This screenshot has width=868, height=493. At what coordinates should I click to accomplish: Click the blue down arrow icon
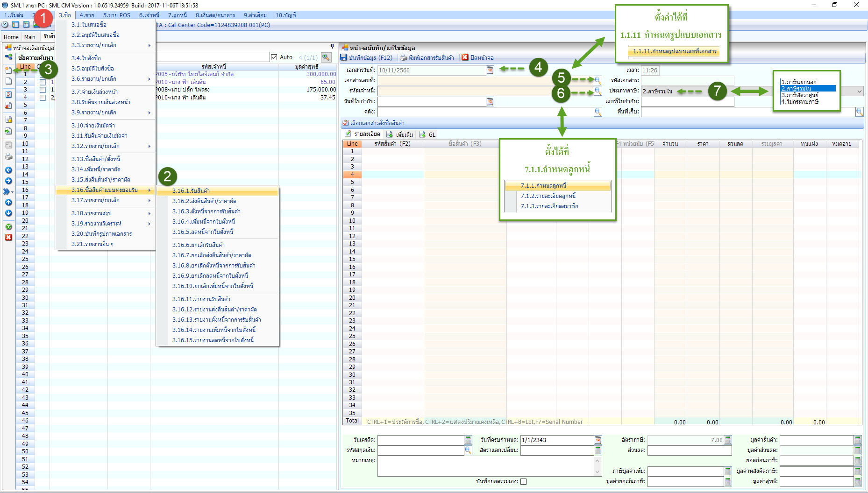click(8, 213)
